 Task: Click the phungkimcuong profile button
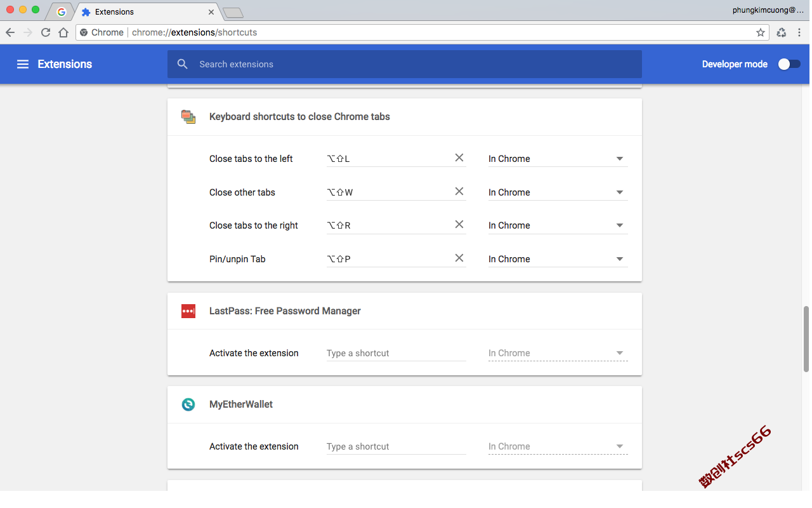768,10
